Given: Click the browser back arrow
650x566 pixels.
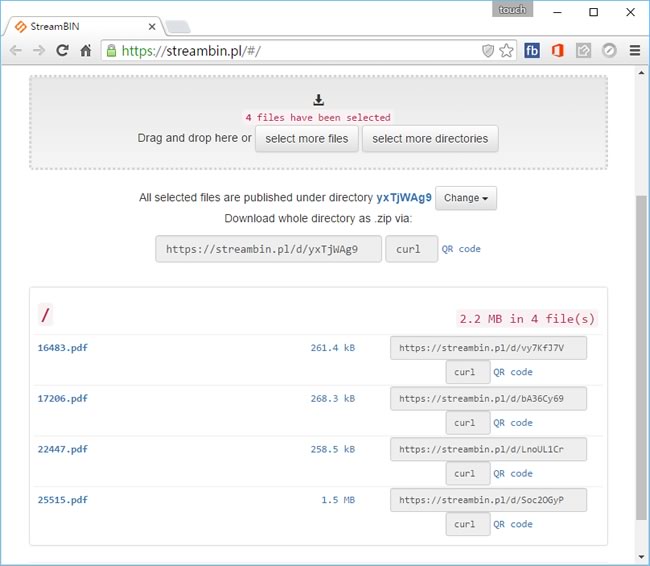Looking at the screenshot, I should [x=16, y=50].
